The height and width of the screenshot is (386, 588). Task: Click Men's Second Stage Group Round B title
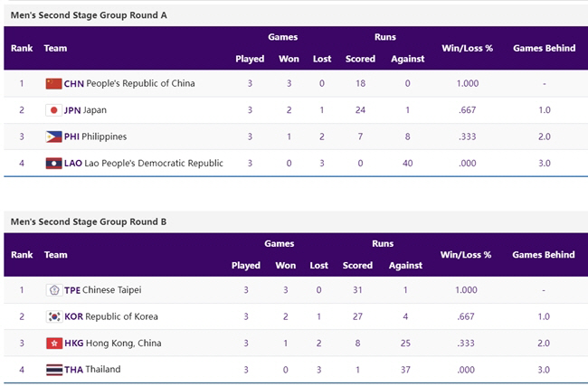tap(88, 221)
